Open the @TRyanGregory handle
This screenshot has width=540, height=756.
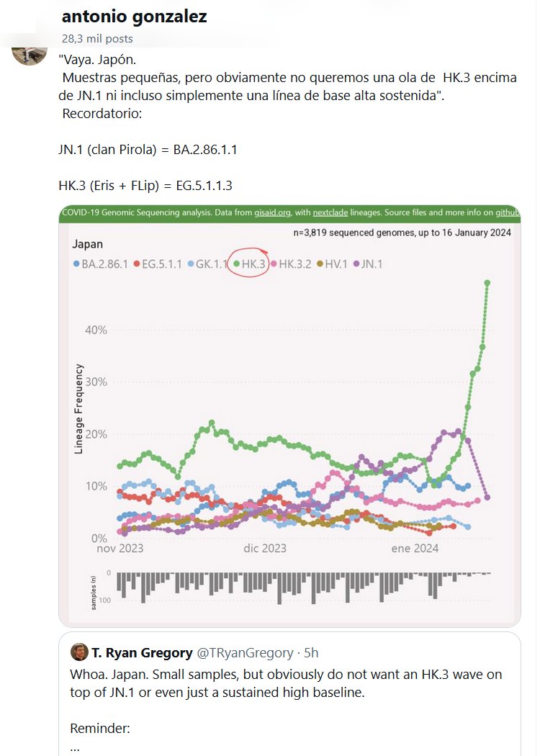pos(245,653)
